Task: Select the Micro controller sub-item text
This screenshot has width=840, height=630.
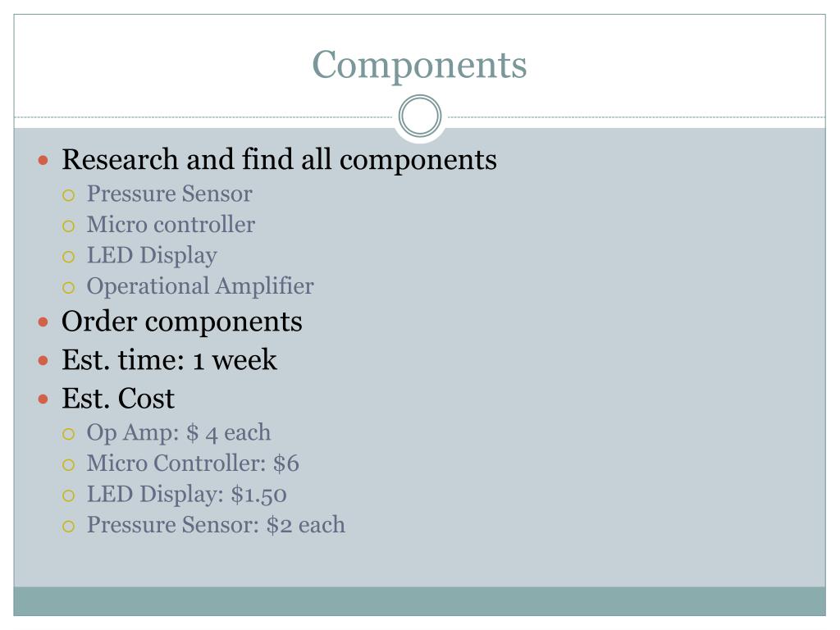Action: point(171,225)
